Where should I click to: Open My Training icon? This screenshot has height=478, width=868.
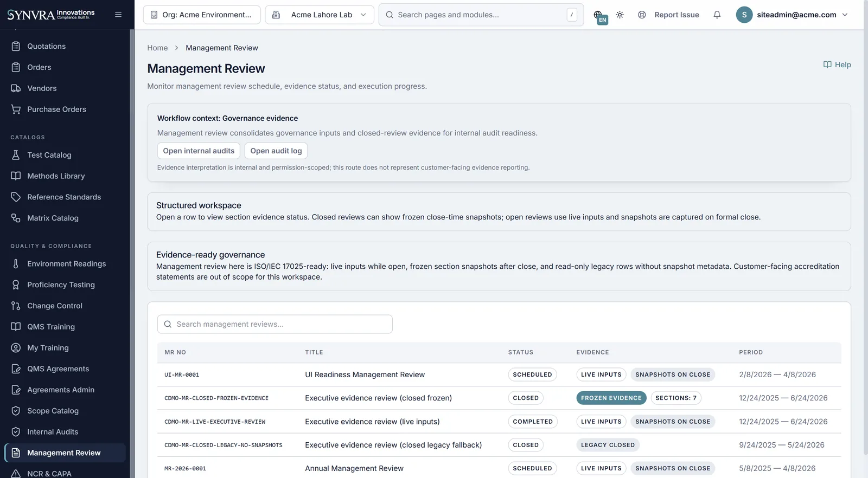(16, 348)
